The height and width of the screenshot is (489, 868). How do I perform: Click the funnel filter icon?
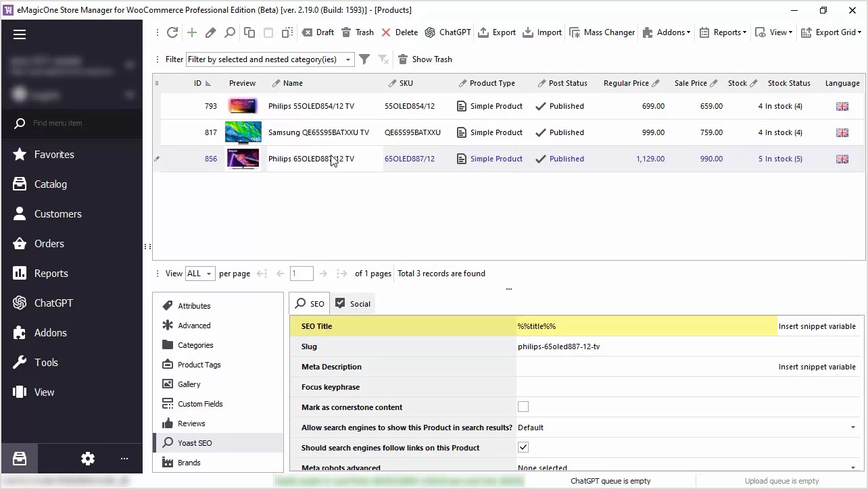[364, 59]
